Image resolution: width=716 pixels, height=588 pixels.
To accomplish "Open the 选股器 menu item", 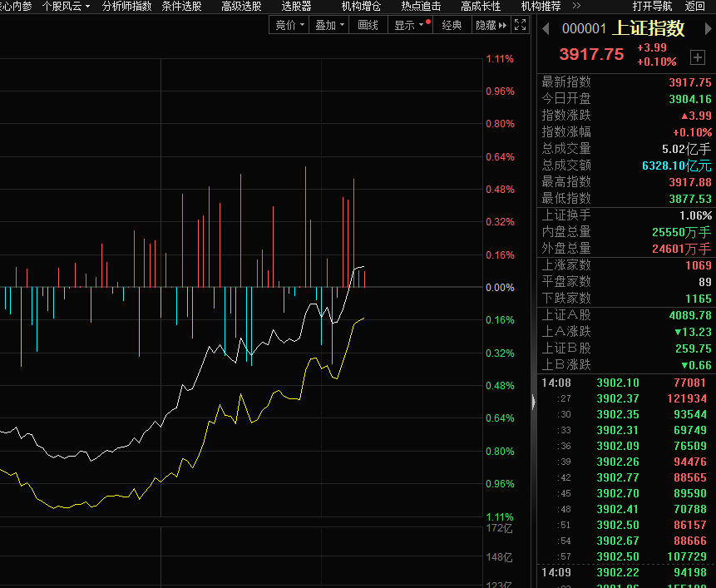I will (x=296, y=6).
